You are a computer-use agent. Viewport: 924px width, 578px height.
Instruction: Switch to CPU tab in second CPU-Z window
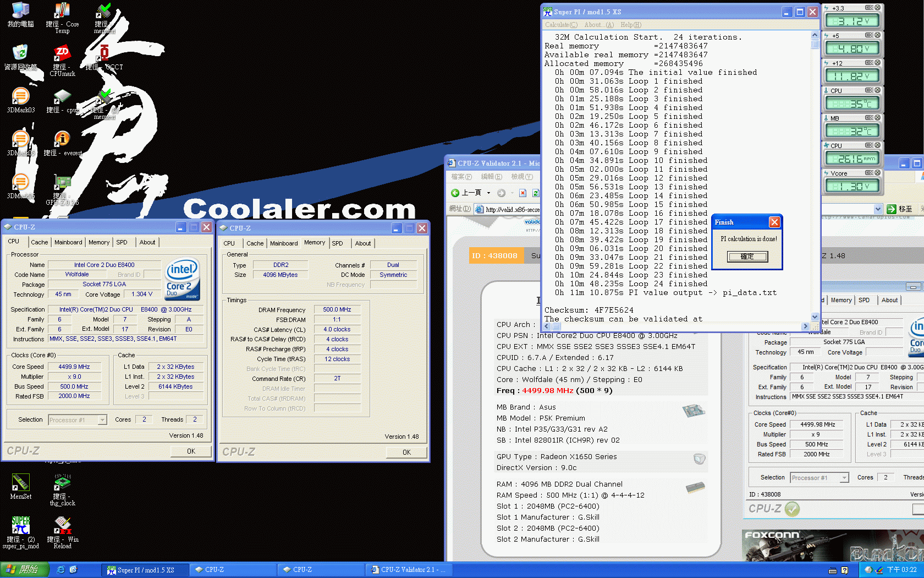click(229, 243)
